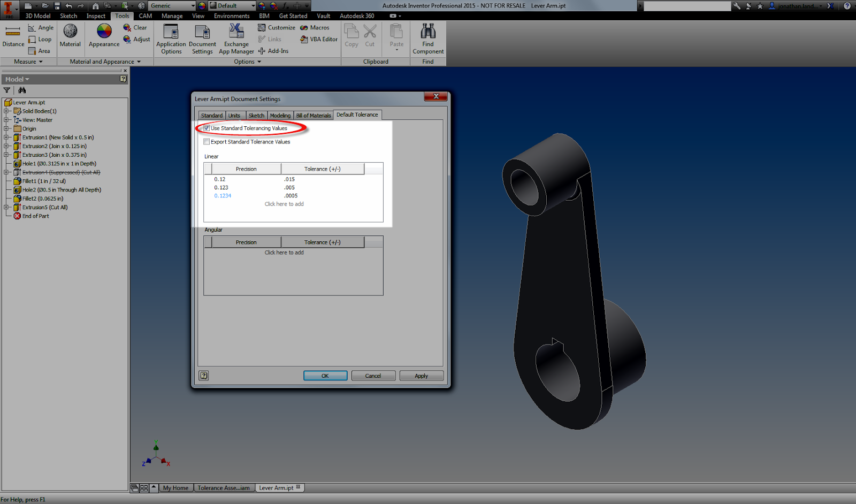Open the Manage ribbon tab
The image size is (856, 504).
pyautogui.click(x=172, y=16)
